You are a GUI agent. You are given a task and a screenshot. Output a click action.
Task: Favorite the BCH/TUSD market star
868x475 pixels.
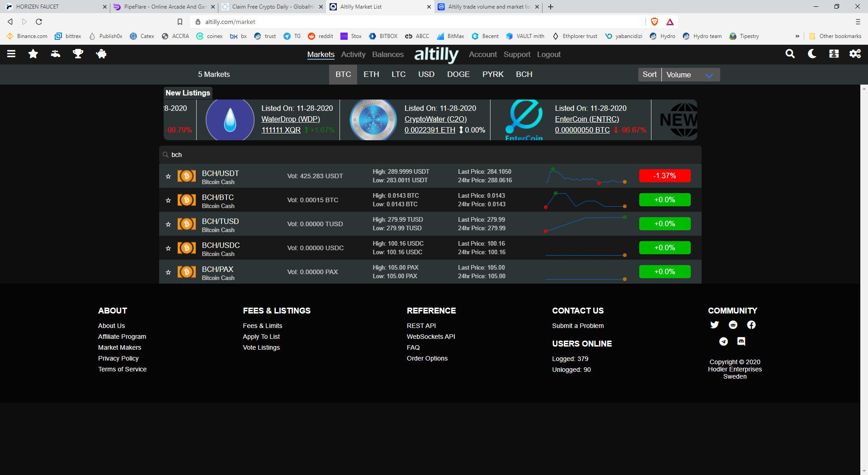(168, 224)
